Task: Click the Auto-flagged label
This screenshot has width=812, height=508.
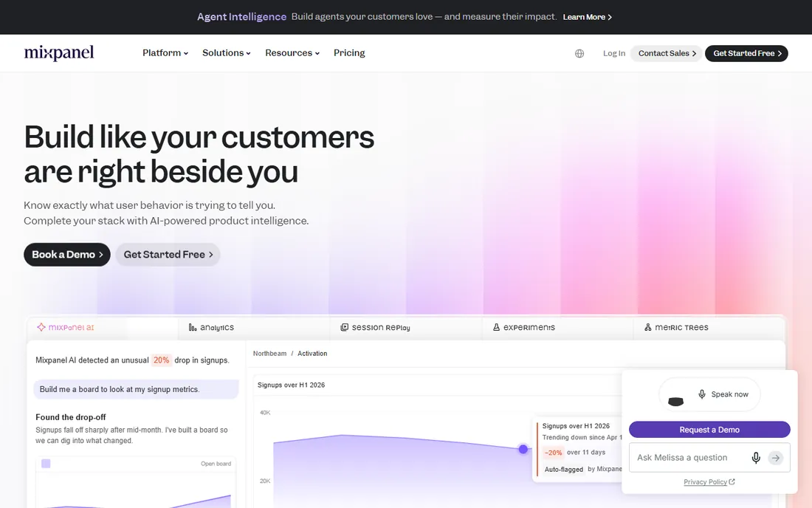Action: [564, 469]
